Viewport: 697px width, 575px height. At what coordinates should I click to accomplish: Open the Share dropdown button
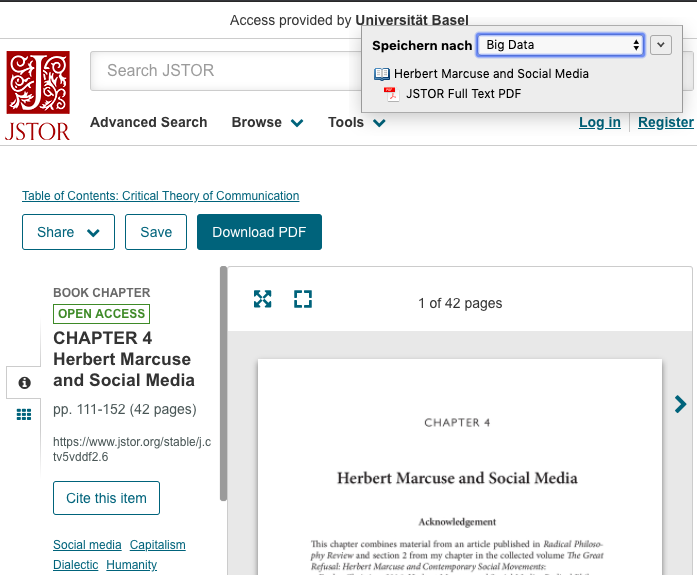(x=68, y=232)
